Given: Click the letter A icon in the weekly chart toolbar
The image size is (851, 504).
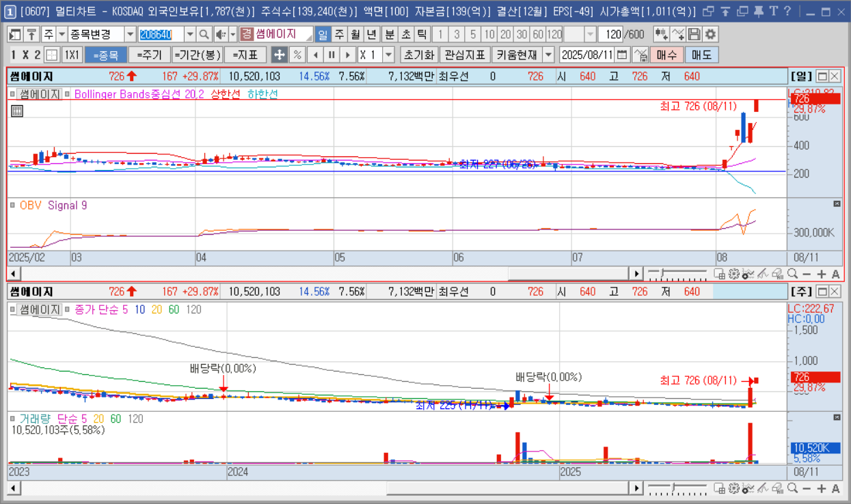Looking at the screenshot, I should [835, 488].
